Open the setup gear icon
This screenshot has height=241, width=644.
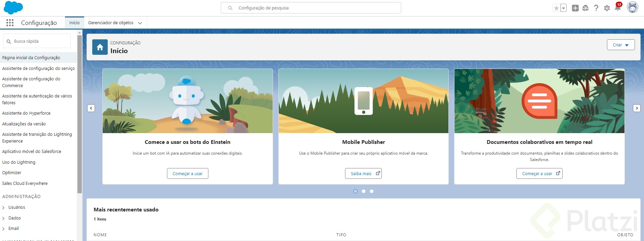pyautogui.click(x=607, y=8)
